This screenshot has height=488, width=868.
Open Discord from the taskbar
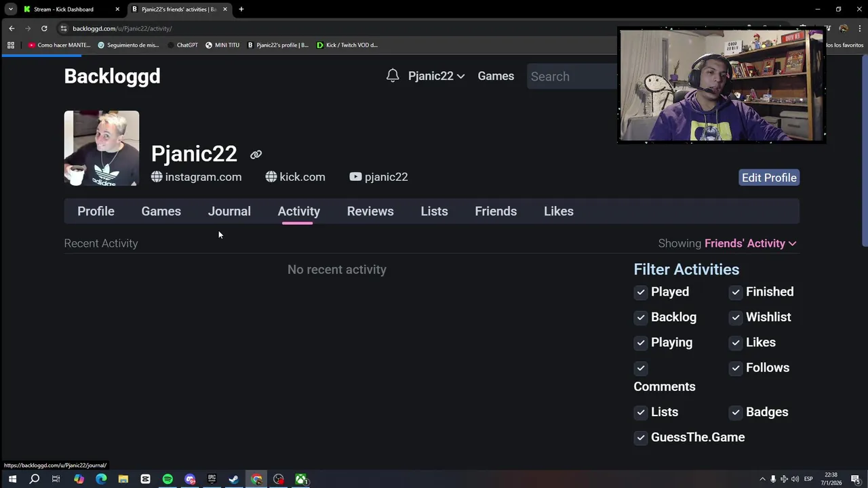click(190, 479)
